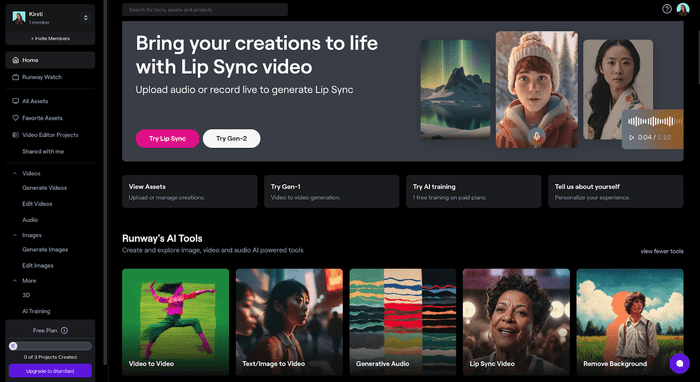Open the Generative Audio tool thumbnail
Image resolution: width=700 pixels, height=382 pixels.
coord(403,322)
